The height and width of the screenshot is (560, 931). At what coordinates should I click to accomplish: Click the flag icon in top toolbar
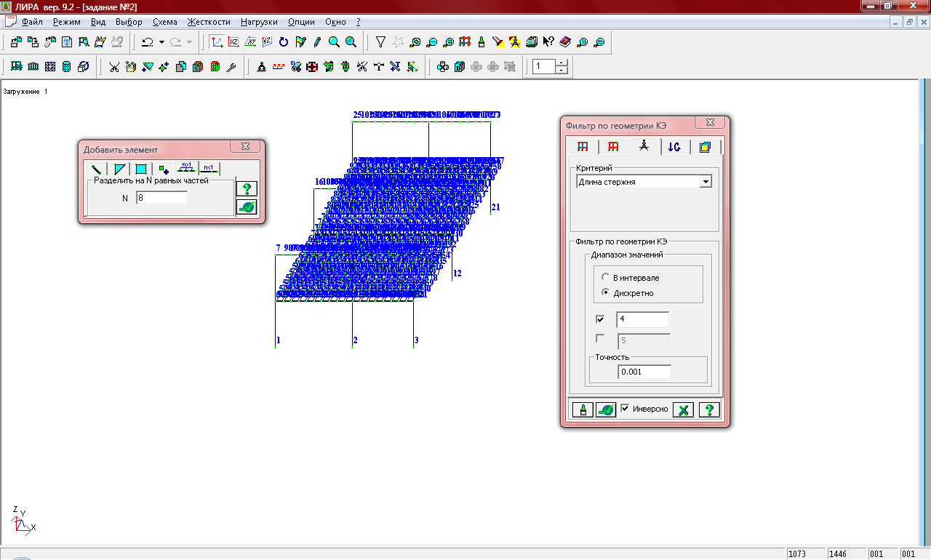coord(300,42)
